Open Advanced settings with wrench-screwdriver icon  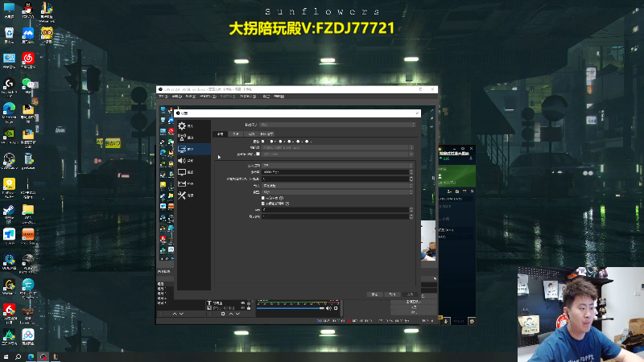193,195
